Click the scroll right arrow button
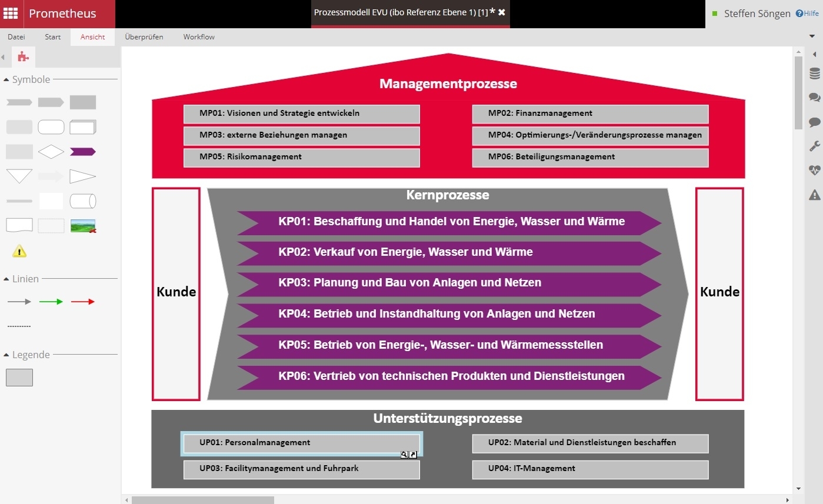Image resolution: width=823 pixels, height=504 pixels. [x=788, y=500]
